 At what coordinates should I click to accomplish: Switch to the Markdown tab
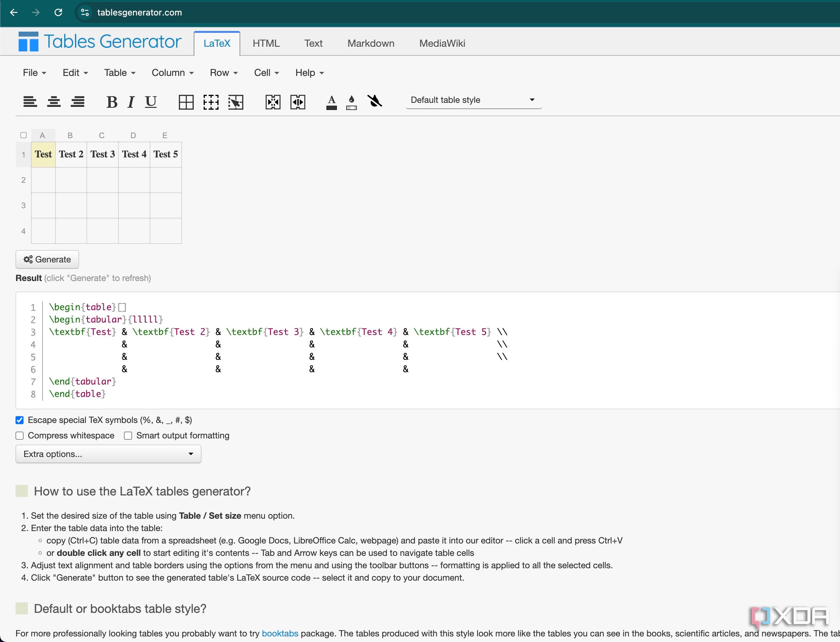tap(370, 43)
